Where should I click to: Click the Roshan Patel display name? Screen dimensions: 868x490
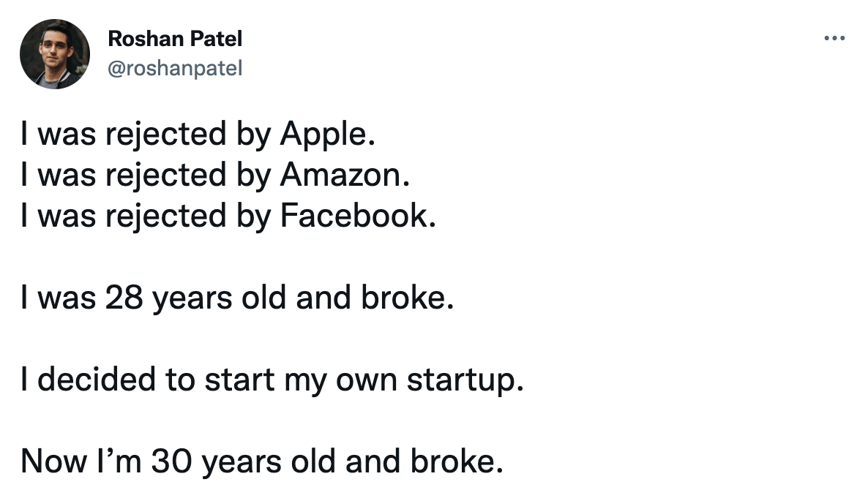(175, 39)
